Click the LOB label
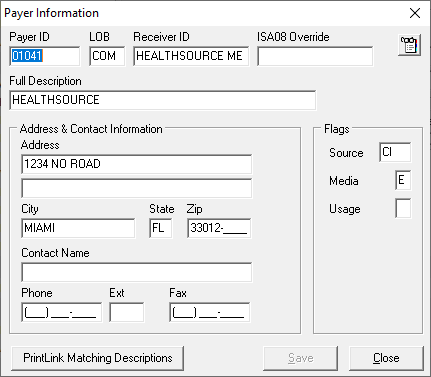This screenshot has height=377, width=431. (99, 37)
